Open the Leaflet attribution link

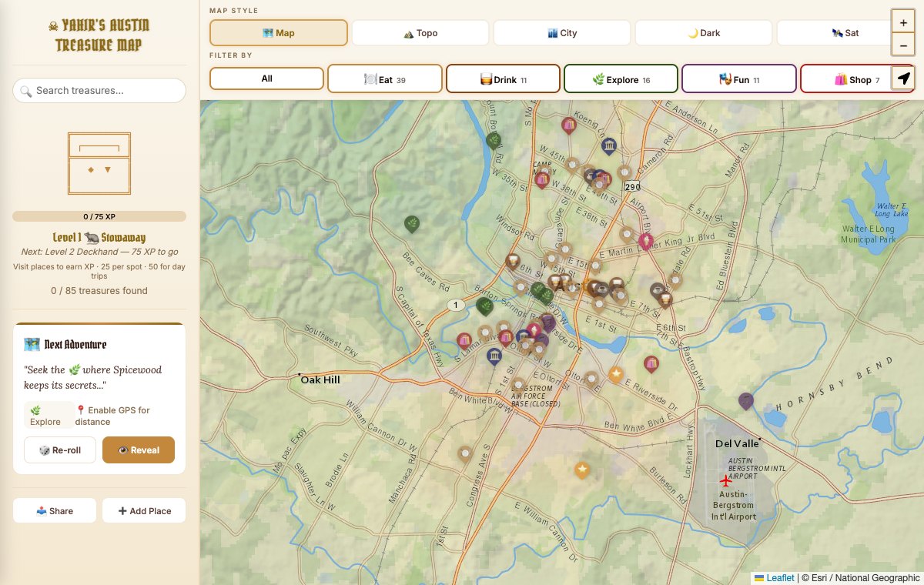point(774,577)
